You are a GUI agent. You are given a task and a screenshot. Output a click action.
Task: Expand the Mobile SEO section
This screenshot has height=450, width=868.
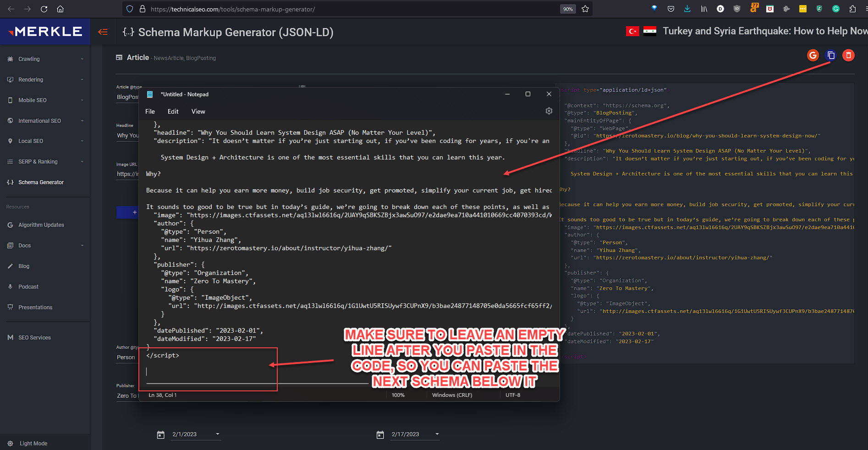[45, 100]
